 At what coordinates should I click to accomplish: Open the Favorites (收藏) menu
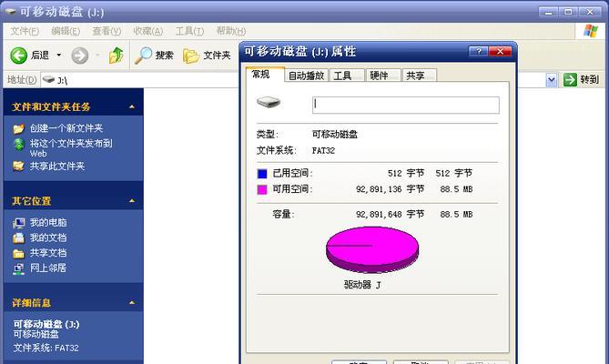click(x=148, y=31)
